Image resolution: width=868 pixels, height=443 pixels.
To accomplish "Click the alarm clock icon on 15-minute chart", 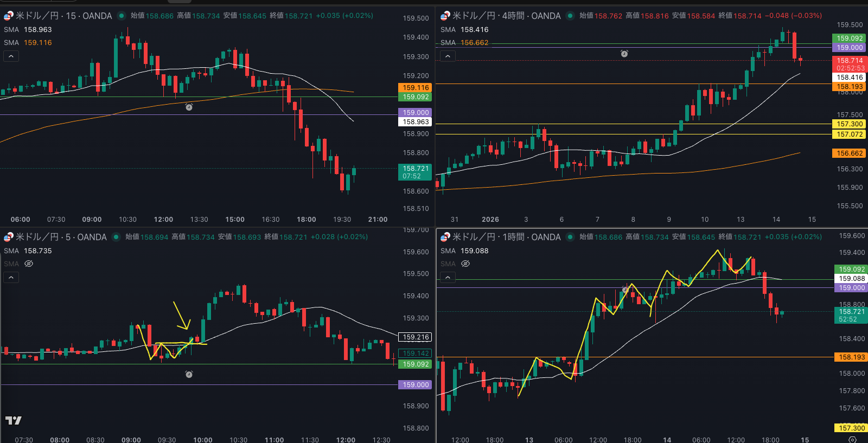I will click(189, 107).
